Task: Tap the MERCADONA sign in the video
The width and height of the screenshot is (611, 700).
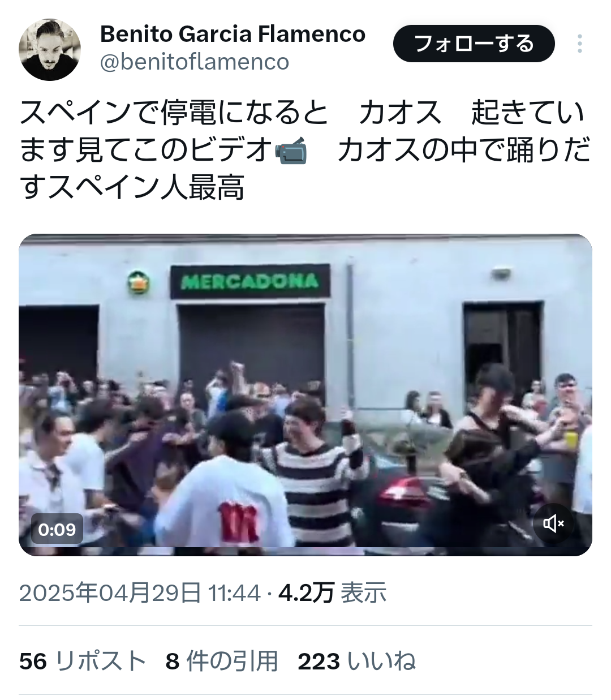Action: tap(250, 281)
